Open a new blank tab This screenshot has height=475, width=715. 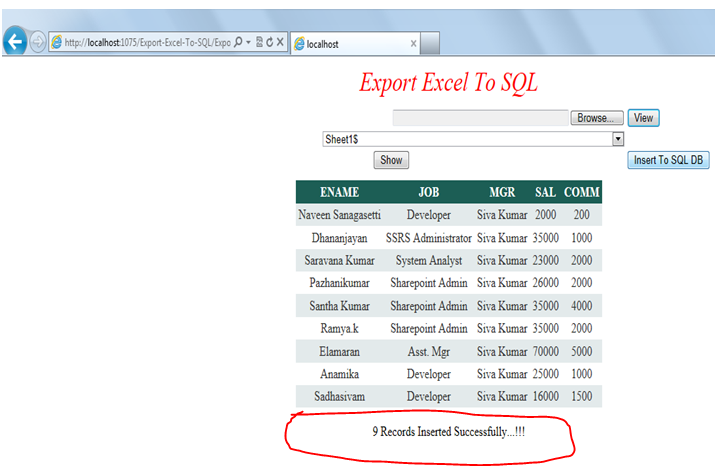[x=430, y=43]
